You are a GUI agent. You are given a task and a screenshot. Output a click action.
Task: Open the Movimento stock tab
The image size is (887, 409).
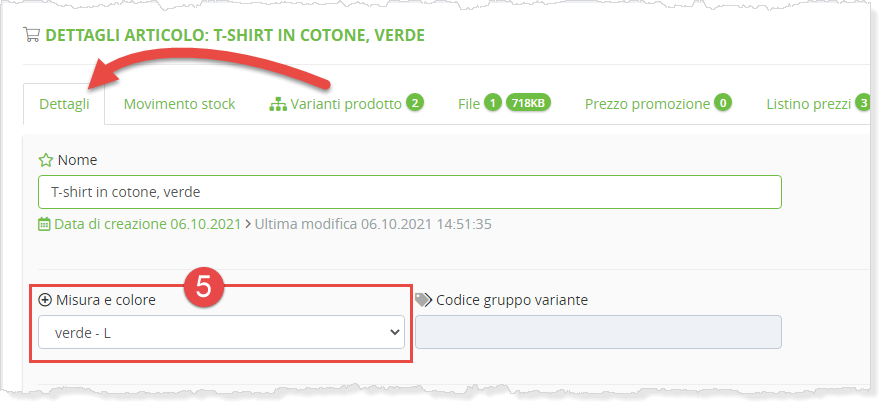179,104
